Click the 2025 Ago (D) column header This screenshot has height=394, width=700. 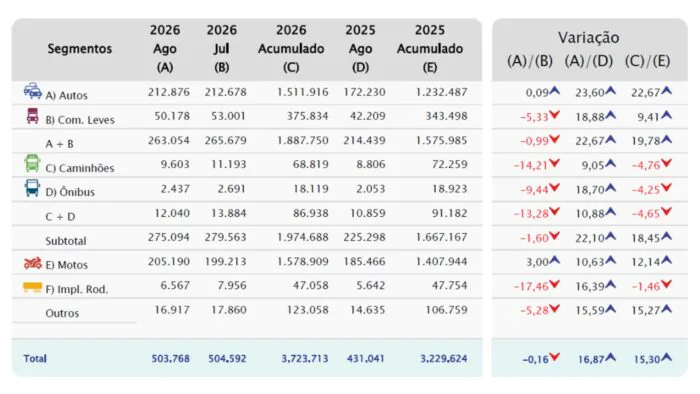[360, 49]
